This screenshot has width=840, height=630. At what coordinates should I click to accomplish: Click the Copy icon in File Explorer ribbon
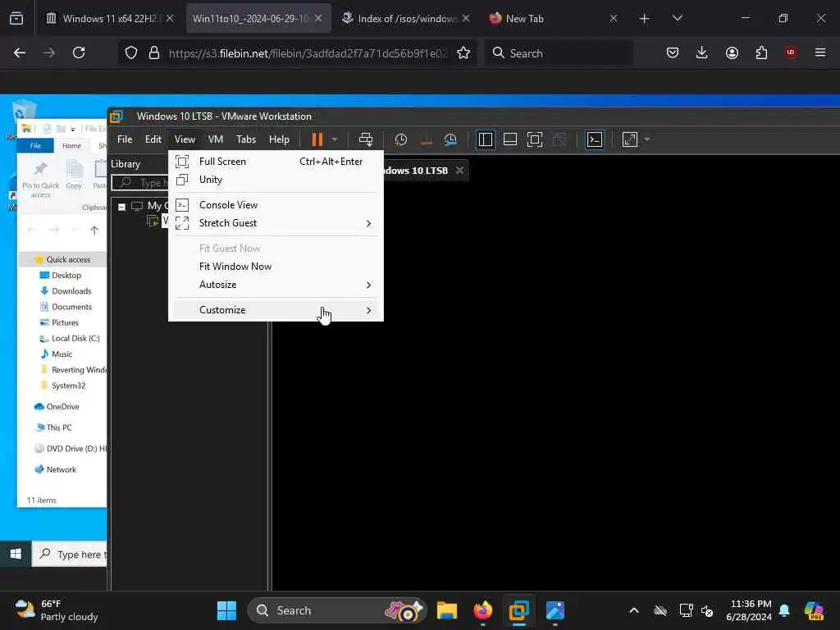pos(74,176)
